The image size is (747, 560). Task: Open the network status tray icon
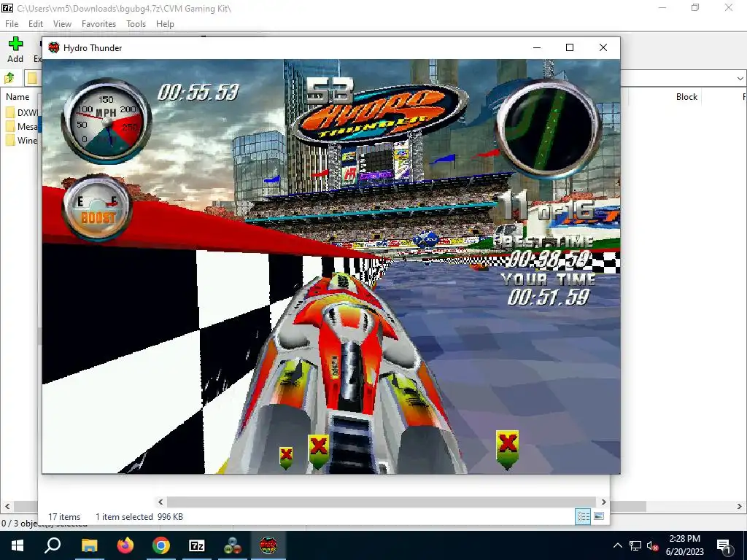coord(635,545)
